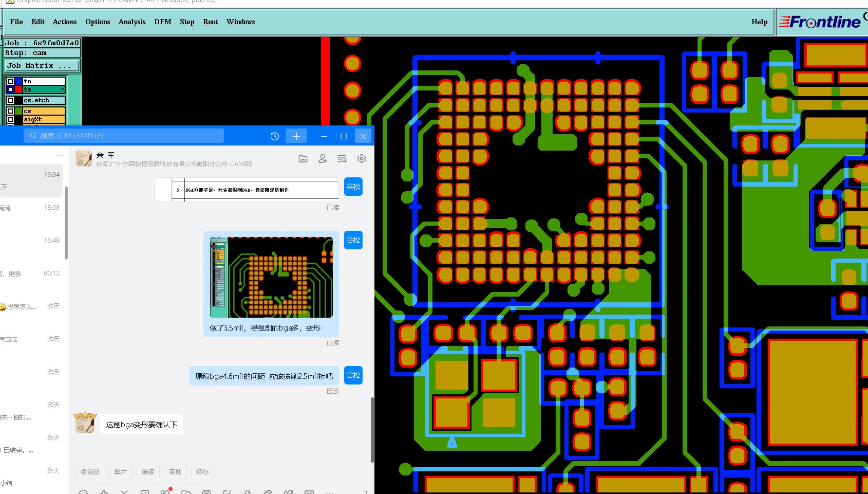Click 谷松 avatar beside the BGA screenshot message
Image resolution: width=868 pixels, height=494 pixels.
point(353,240)
